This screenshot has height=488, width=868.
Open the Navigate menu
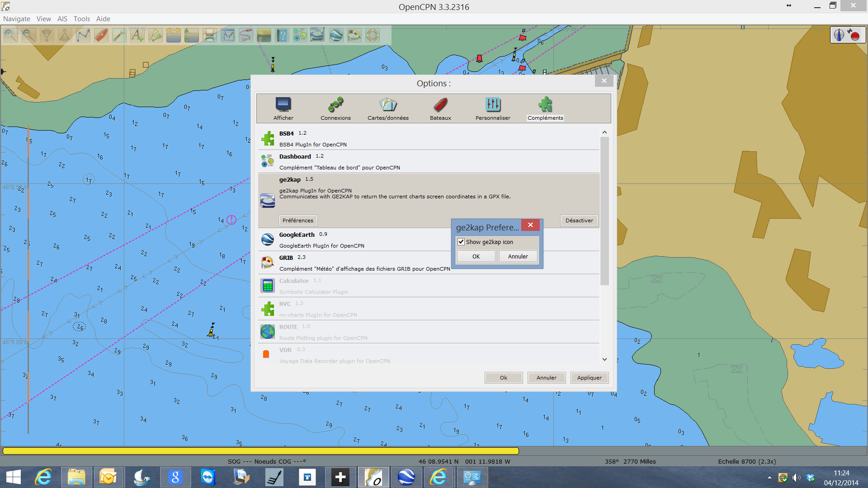click(x=17, y=19)
